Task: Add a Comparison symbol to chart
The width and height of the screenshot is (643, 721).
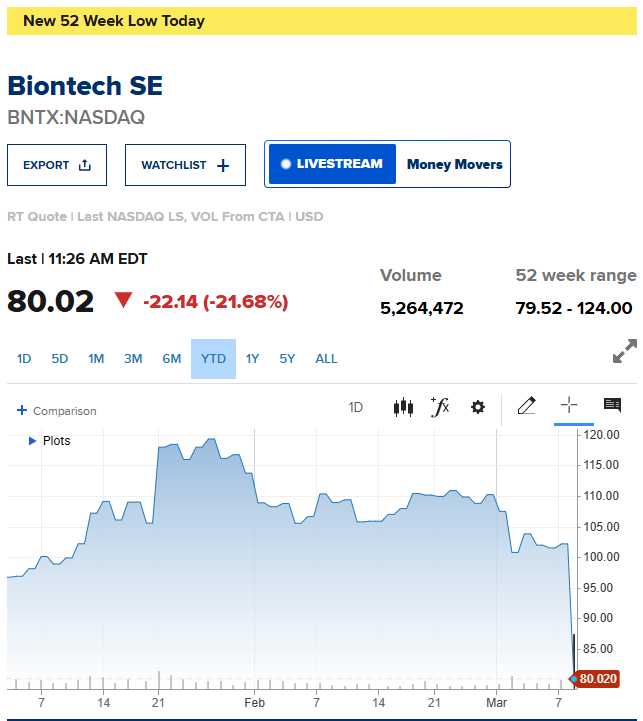Action: click(57, 411)
